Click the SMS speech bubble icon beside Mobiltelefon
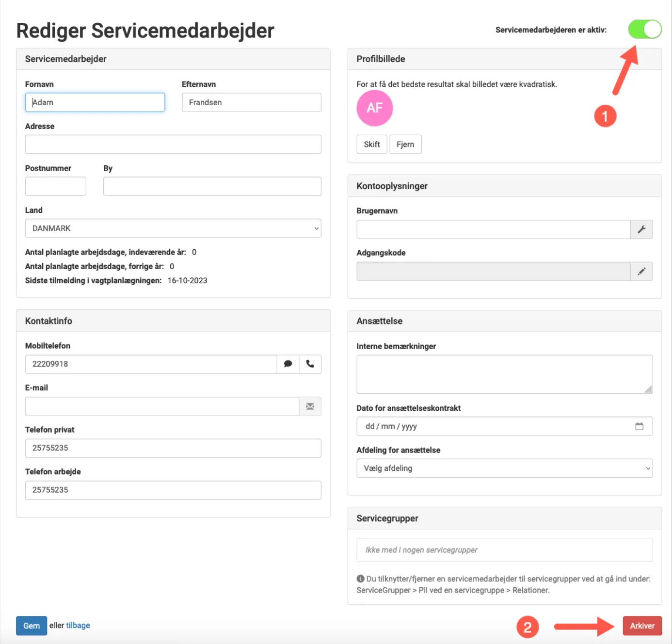 point(288,364)
